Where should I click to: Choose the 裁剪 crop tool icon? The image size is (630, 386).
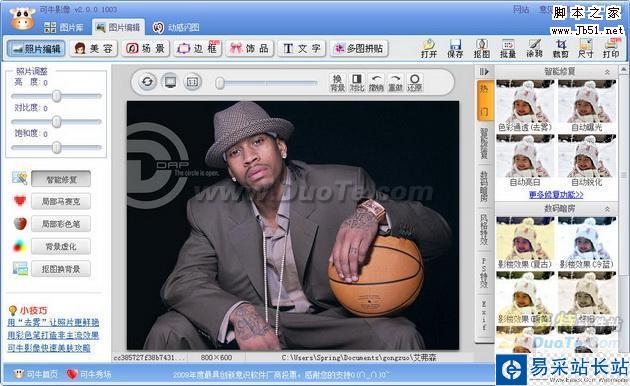click(x=560, y=48)
